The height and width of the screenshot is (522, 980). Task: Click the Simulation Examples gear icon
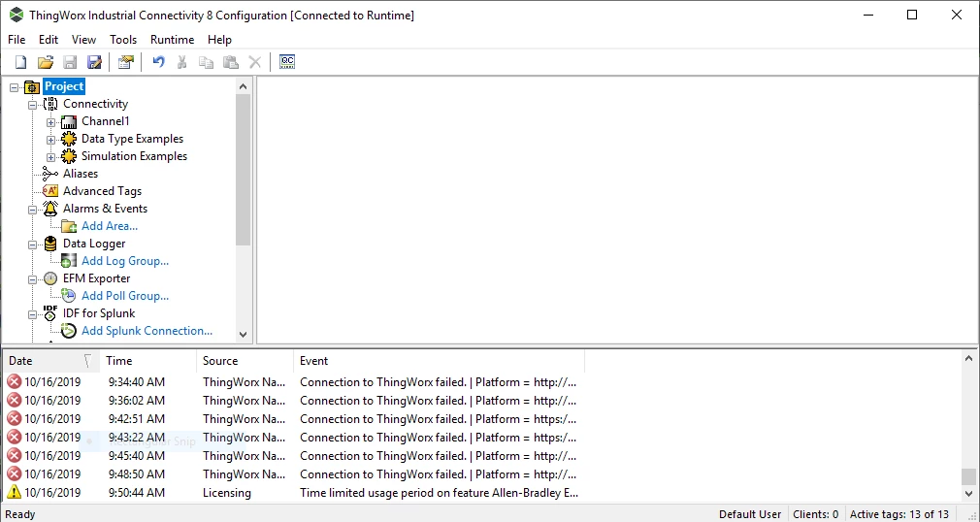coord(69,156)
